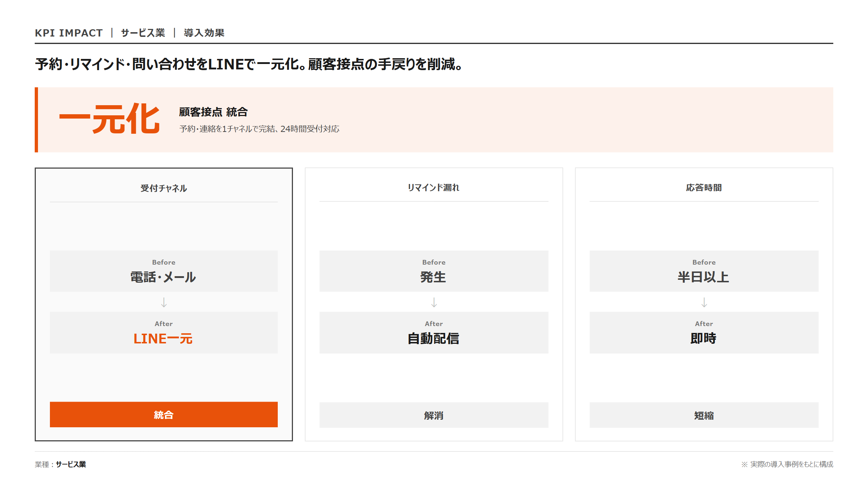Click the '短縮' result bar
Screen dimensions: 868x488
click(x=704, y=415)
